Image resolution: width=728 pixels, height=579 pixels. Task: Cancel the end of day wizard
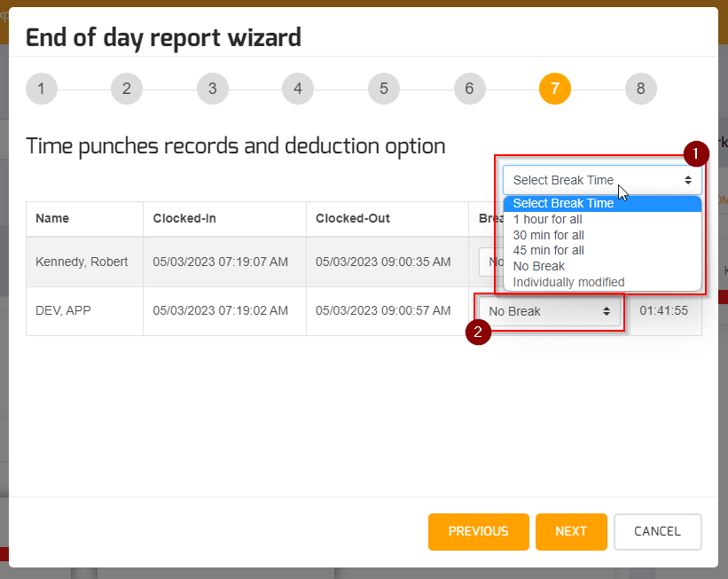(x=657, y=531)
